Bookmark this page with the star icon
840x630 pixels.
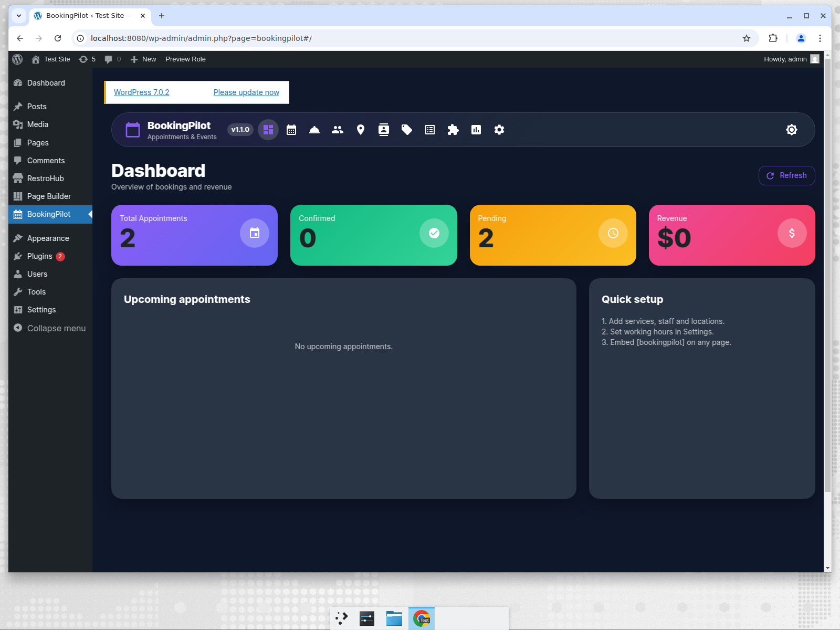tap(747, 38)
